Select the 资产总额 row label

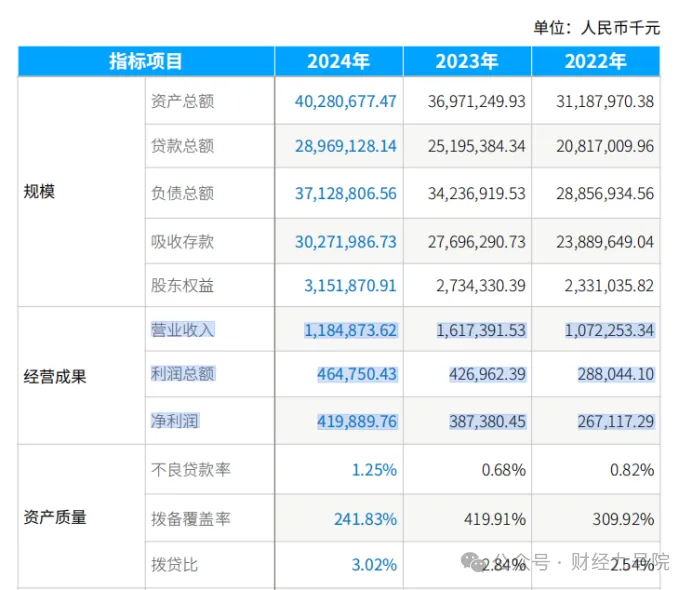183,101
